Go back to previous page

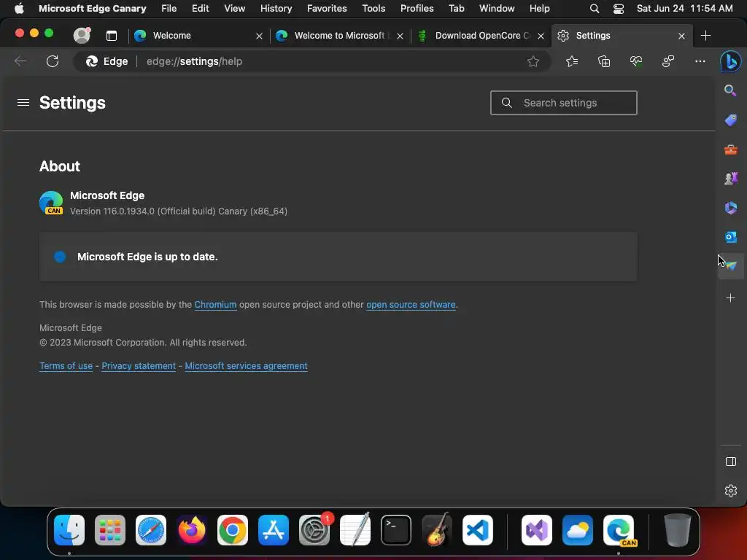[x=20, y=61]
